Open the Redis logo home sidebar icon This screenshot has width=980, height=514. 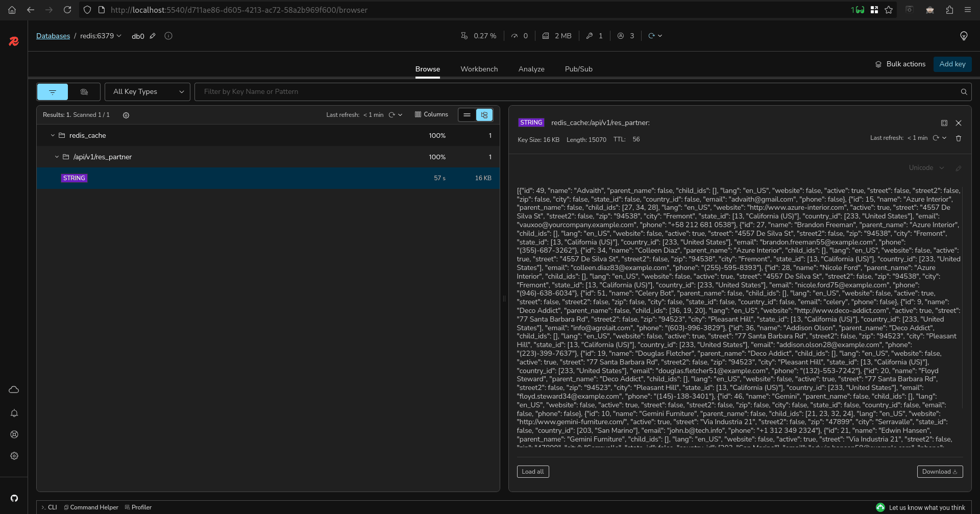13,41
